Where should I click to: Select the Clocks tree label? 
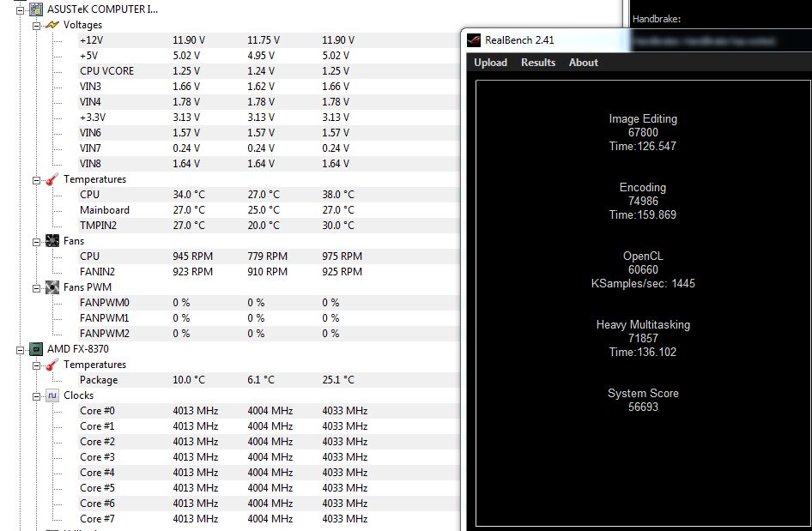[79, 395]
